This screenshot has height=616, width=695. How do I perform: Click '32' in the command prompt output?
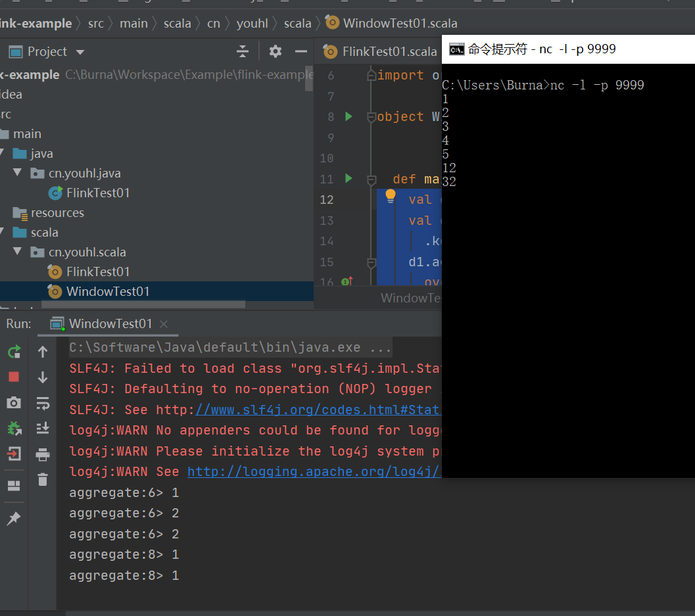(x=449, y=181)
